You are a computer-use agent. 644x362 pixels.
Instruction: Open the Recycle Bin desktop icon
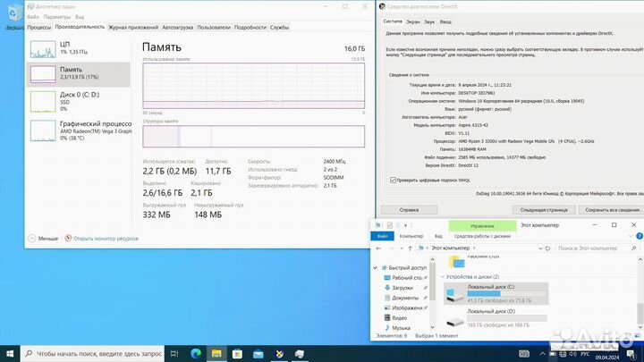tap(13, 16)
